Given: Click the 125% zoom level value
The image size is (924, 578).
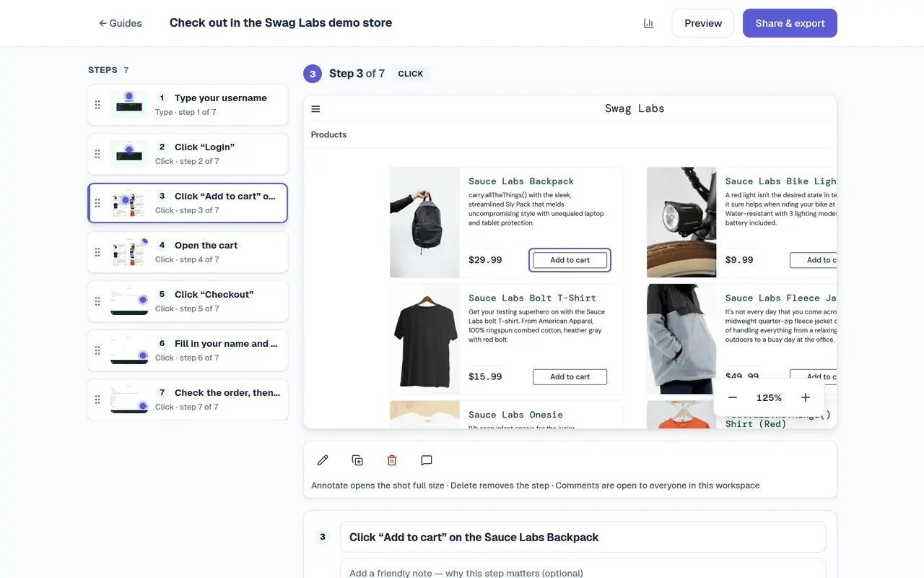Looking at the screenshot, I should pos(769,397).
